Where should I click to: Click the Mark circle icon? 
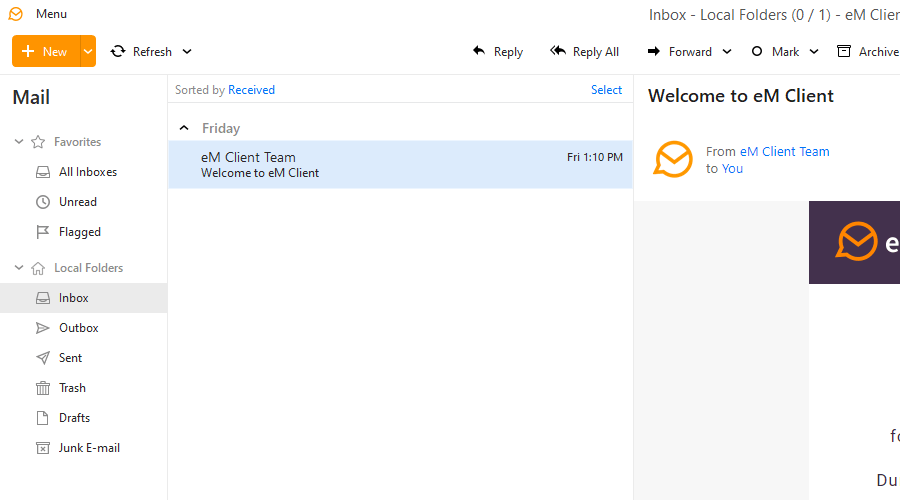click(x=757, y=52)
